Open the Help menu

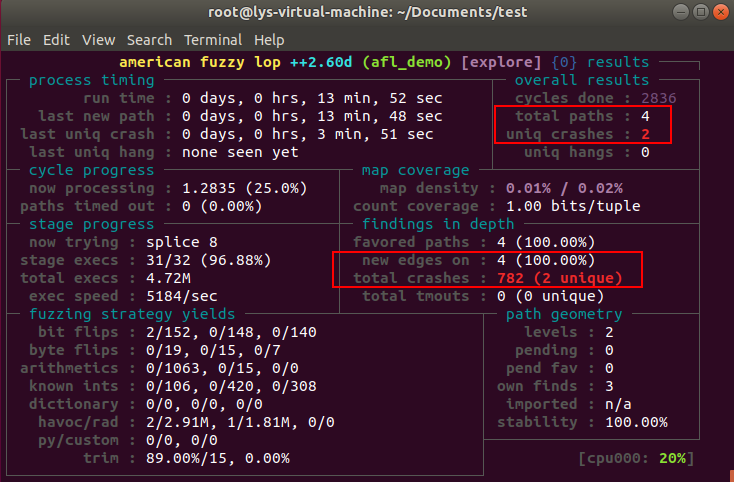click(x=269, y=40)
